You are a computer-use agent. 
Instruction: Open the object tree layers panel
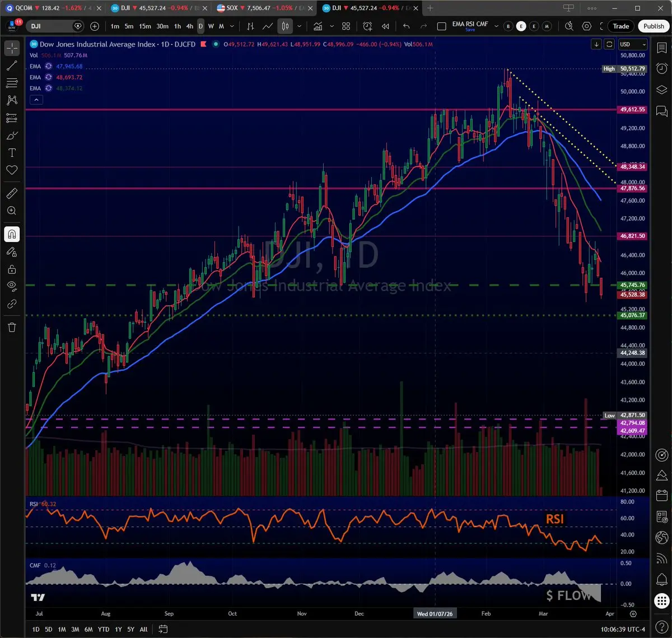click(x=661, y=90)
